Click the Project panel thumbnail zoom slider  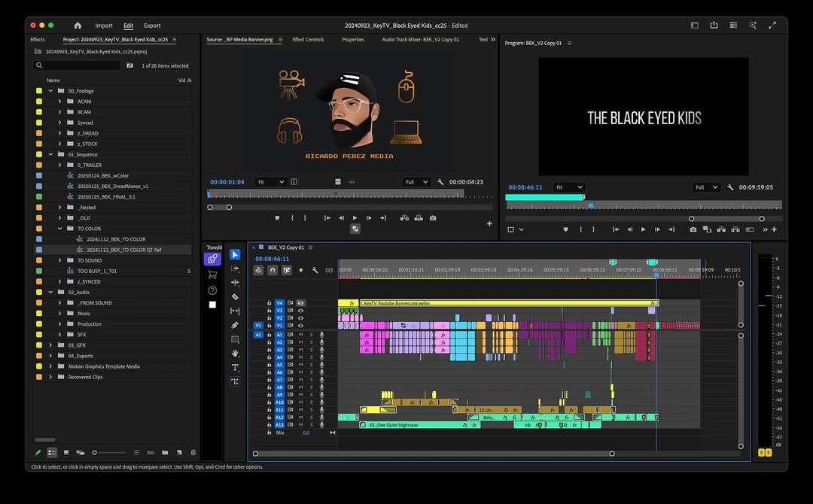(95, 453)
